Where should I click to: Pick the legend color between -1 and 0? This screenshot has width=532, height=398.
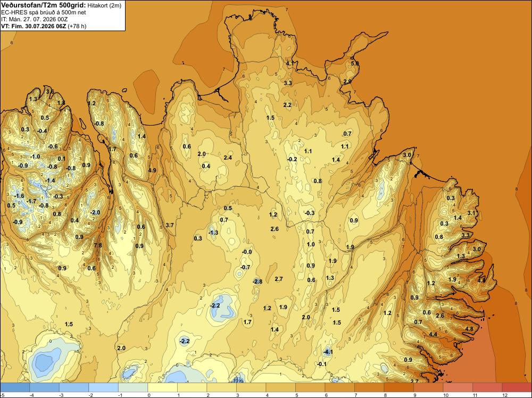coord(133,387)
